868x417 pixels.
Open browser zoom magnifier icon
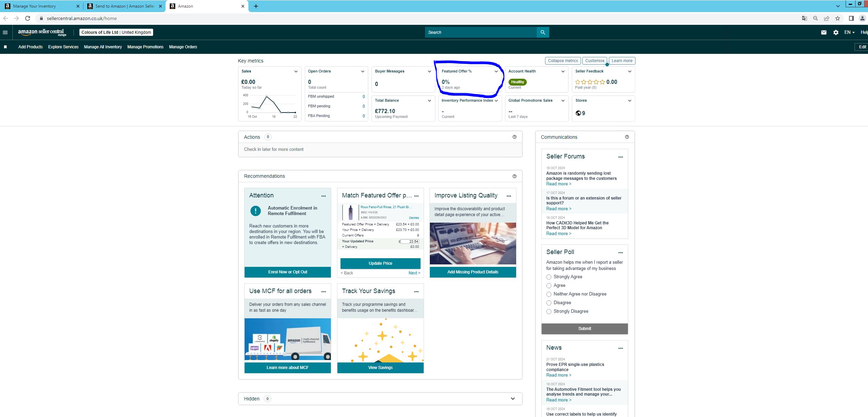[816, 18]
